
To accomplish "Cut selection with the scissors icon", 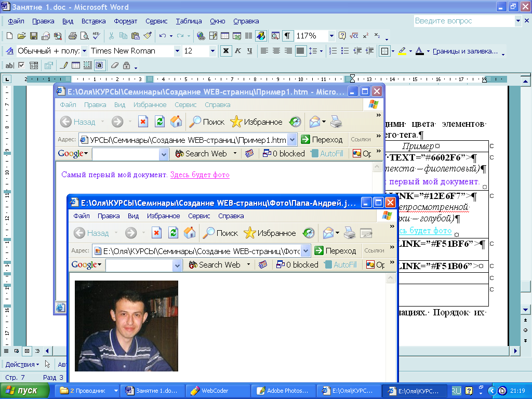I will 111,36.
